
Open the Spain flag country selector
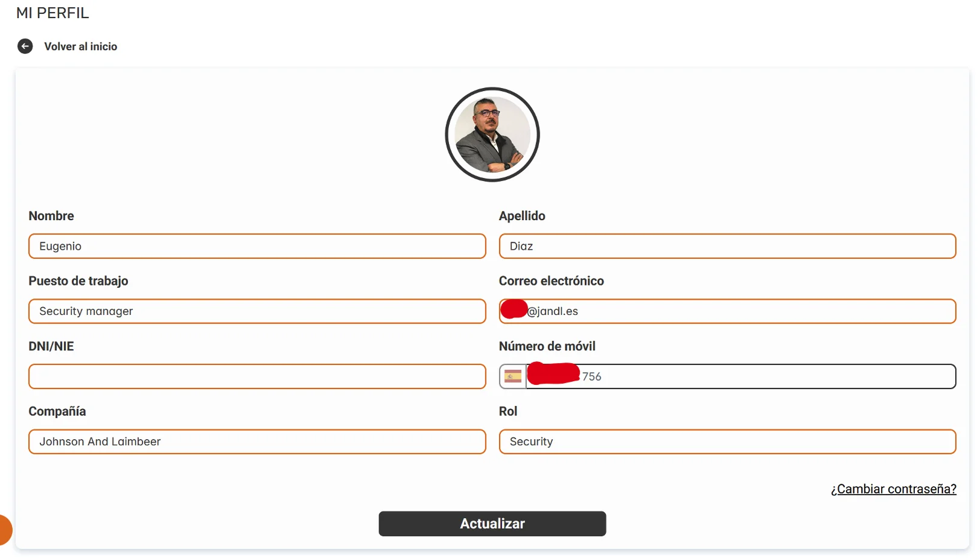tap(513, 376)
